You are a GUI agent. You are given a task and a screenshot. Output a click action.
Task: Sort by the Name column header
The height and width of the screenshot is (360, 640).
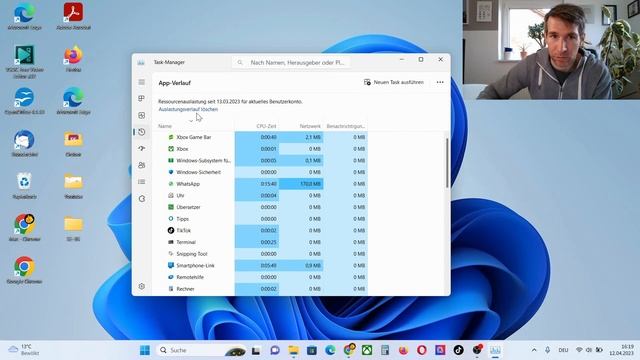[165, 126]
